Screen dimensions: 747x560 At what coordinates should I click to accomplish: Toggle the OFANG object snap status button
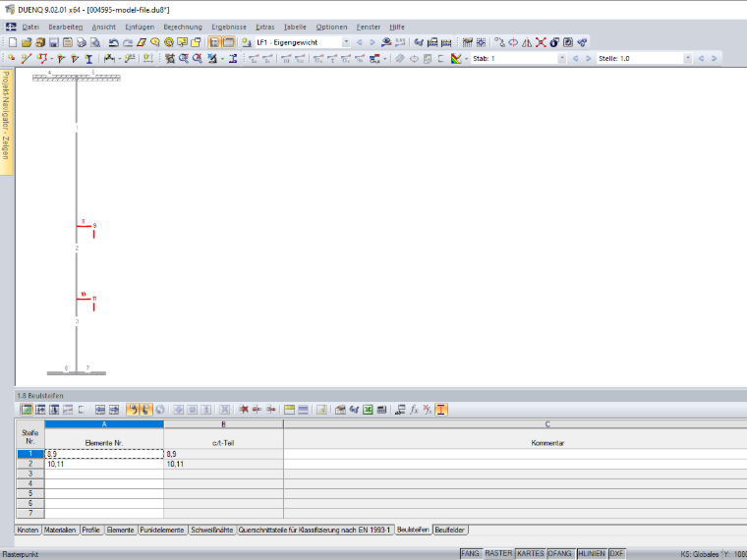click(560, 554)
